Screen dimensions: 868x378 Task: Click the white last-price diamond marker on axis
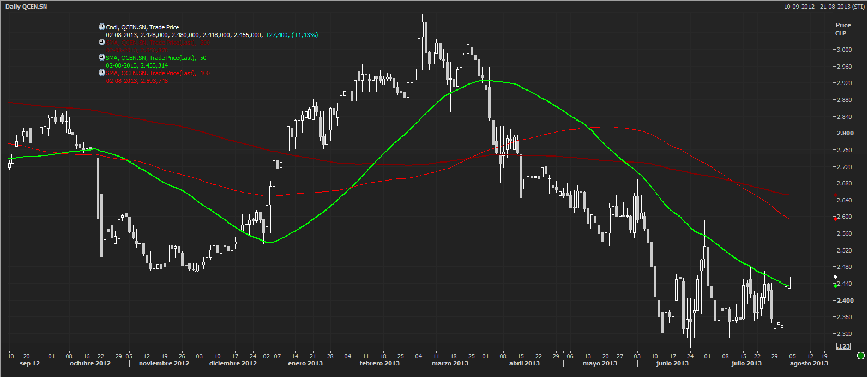coord(835,277)
